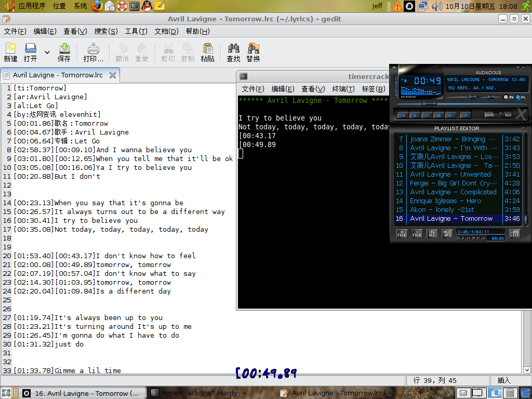Click the warning triangle tray icon
Viewport: 532px width, 399px height.
pyautogui.click(x=397, y=6)
